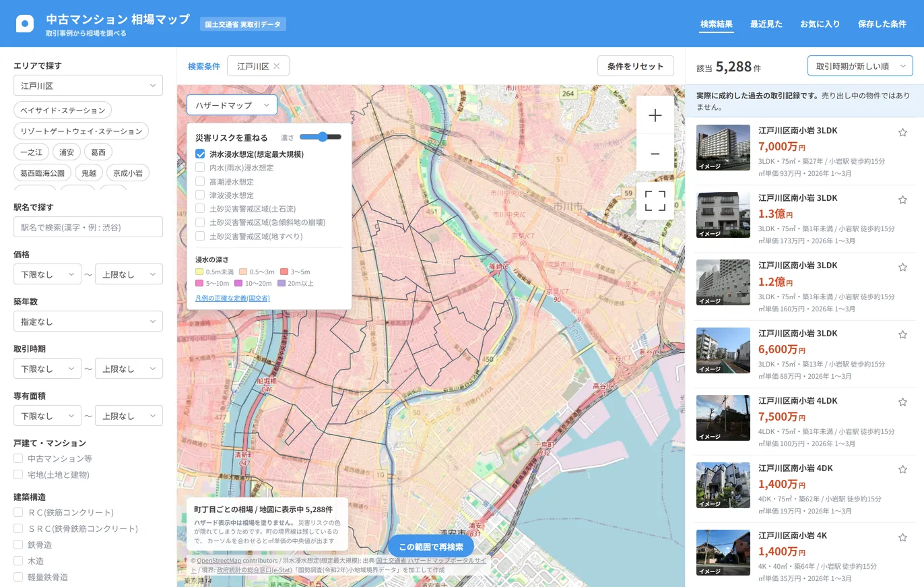Open the 江戸川区 area dropdown
The width and height of the screenshot is (924, 587).
[x=88, y=86]
